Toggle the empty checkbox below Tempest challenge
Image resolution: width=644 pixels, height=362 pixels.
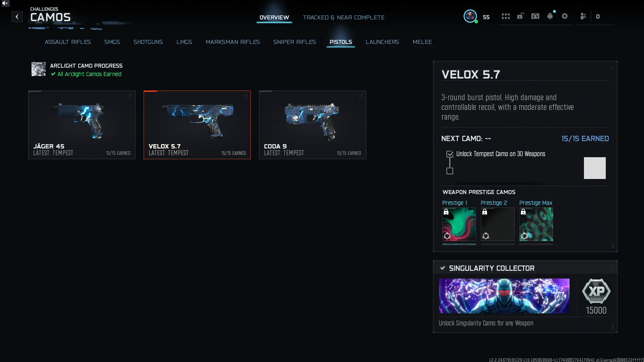450,171
